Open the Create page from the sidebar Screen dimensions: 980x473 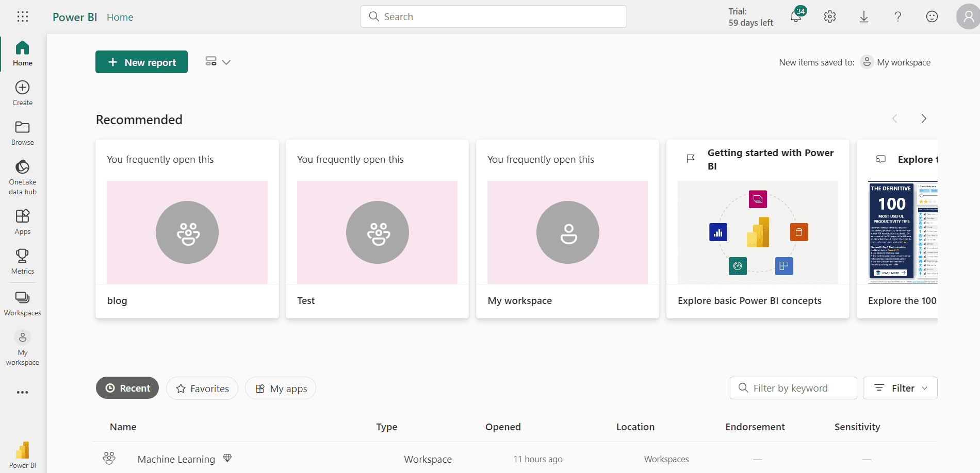(x=23, y=93)
